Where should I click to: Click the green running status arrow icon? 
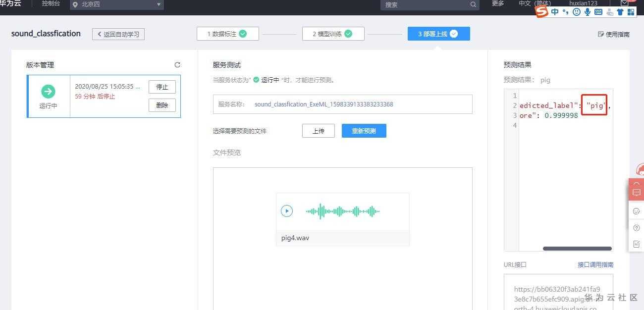(48, 91)
